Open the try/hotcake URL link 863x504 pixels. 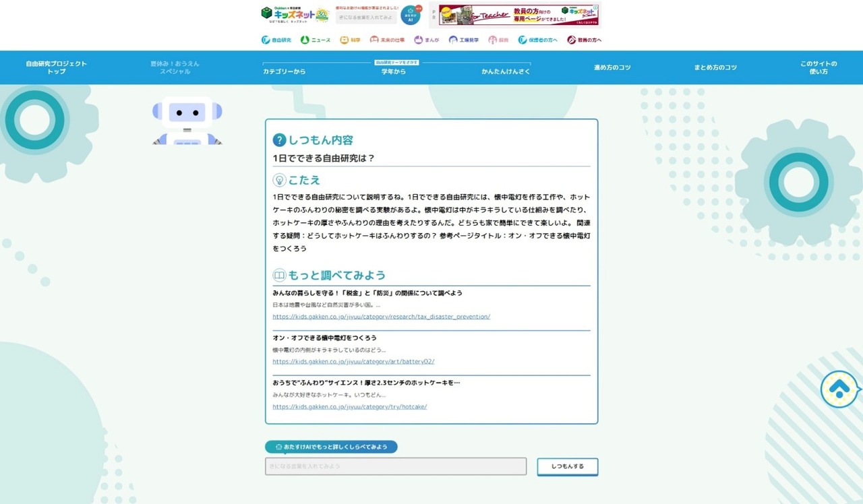coord(350,407)
